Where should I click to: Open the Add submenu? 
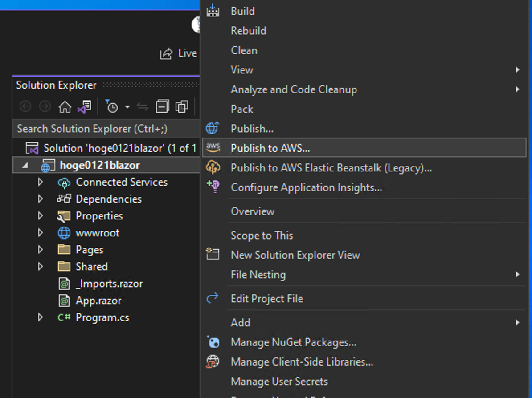tap(364, 322)
